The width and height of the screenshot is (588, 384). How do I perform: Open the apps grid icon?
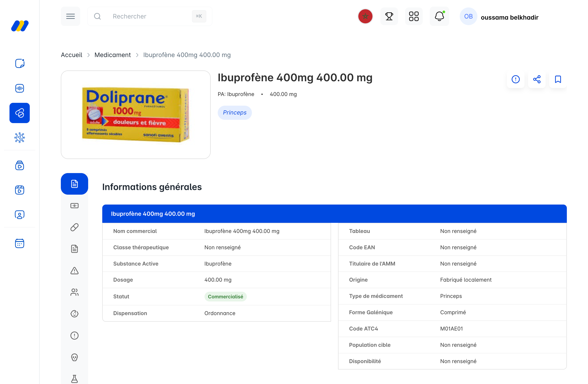tap(414, 16)
